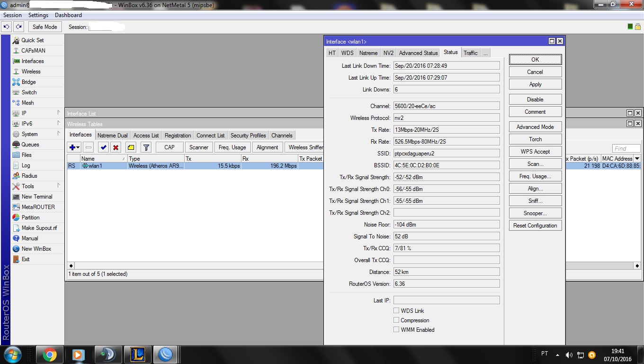644x364 pixels.
Task: Toggle the Compression checkbox
Action: point(396,320)
